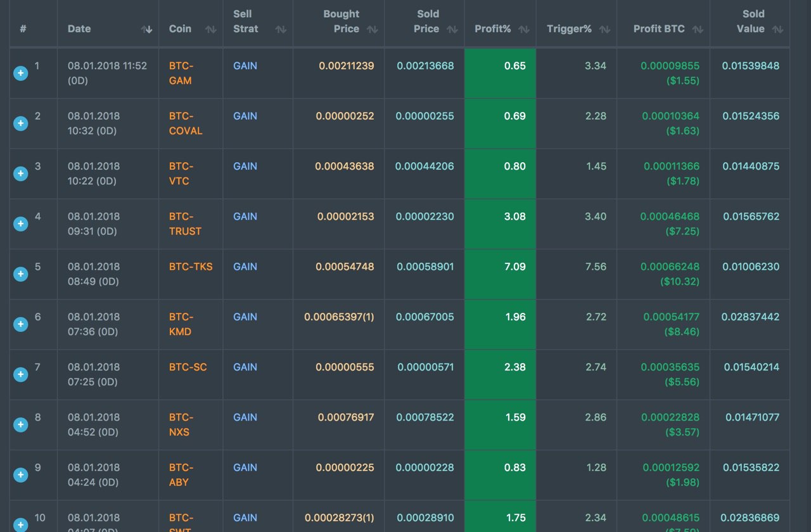Expand row 7 BTC-SC plus icon

click(x=21, y=374)
